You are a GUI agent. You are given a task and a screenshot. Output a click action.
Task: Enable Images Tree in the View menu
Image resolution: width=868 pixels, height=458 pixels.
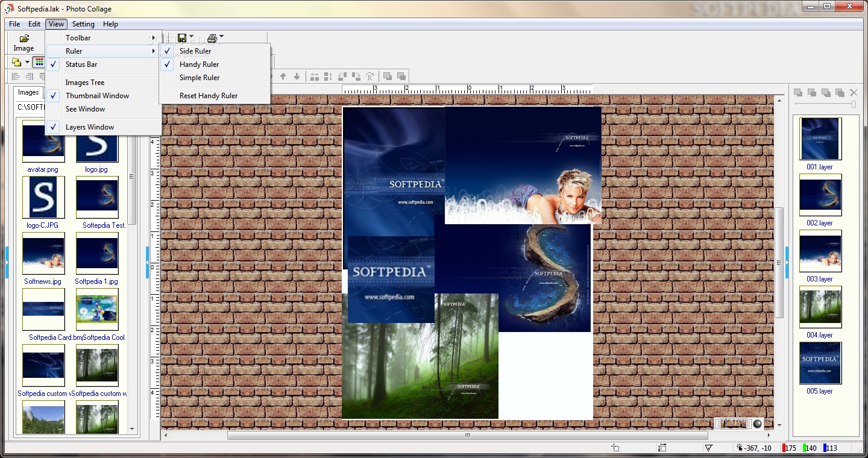point(104,83)
